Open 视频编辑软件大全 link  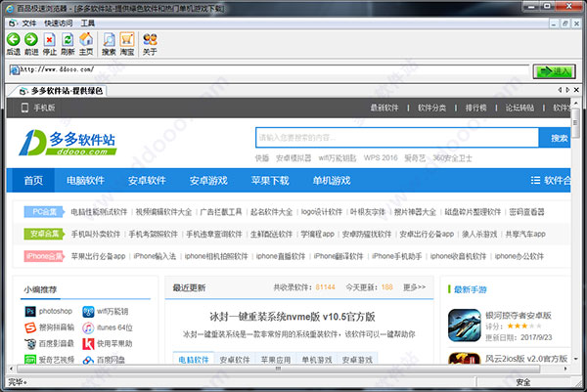163,212
